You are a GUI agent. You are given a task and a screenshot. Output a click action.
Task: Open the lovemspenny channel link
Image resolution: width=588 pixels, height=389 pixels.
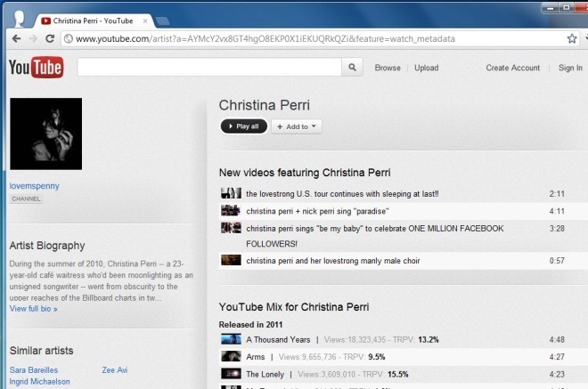(34, 186)
